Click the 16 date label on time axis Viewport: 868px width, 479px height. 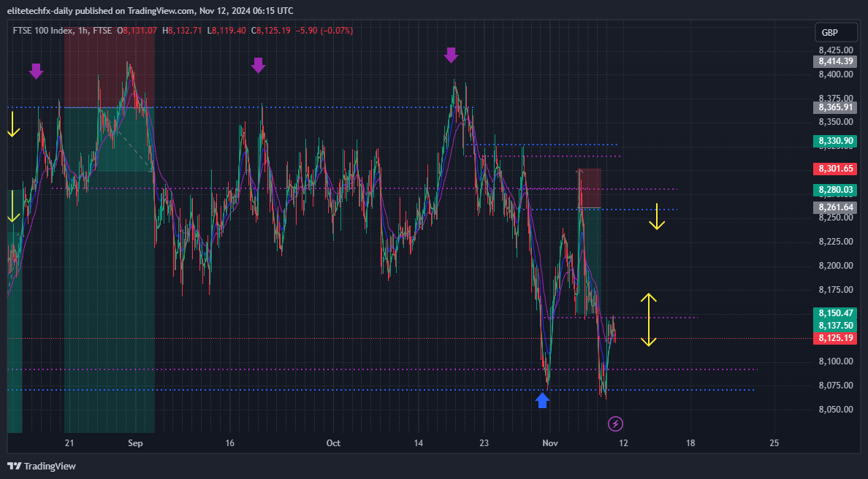(x=229, y=443)
